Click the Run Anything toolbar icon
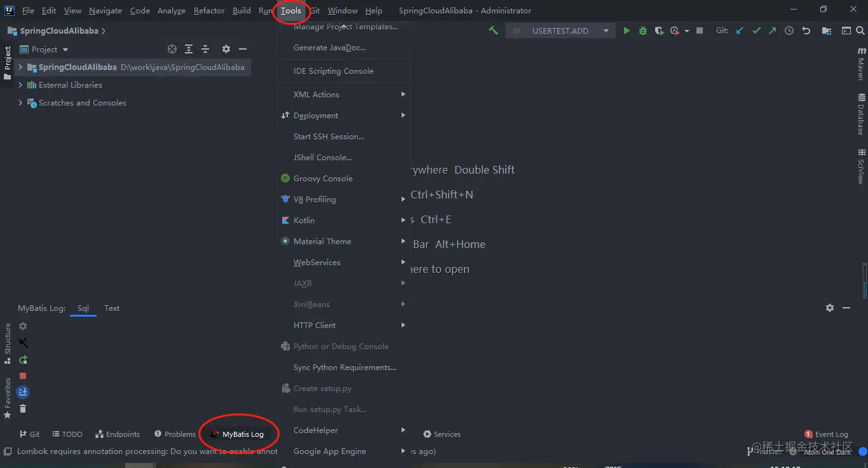The width and height of the screenshot is (868, 468). pyautogui.click(x=846, y=31)
